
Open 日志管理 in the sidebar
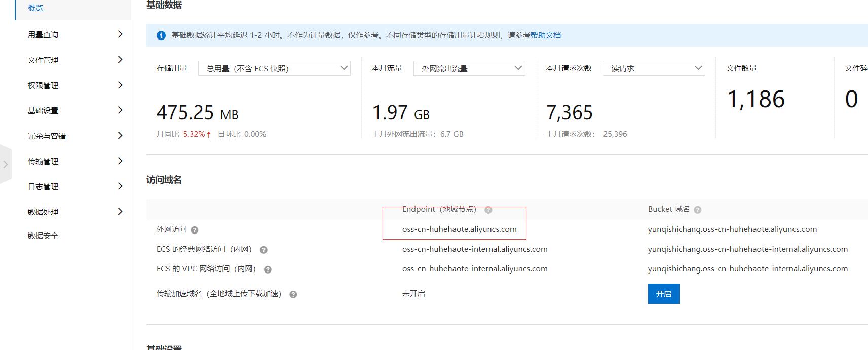[x=43, y=186]
